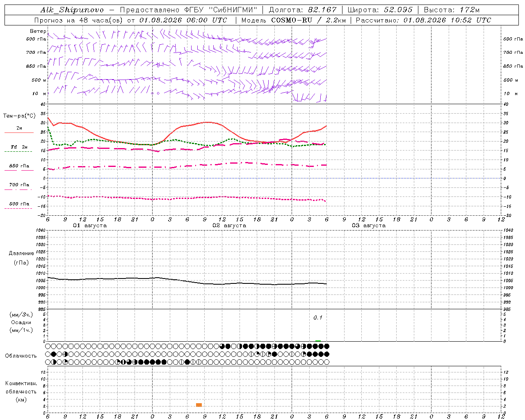Select the 700 гПа temperature legend entry
Image resolution: width=525 pixels, height=420 pixels.
click(x=19, y=185)
